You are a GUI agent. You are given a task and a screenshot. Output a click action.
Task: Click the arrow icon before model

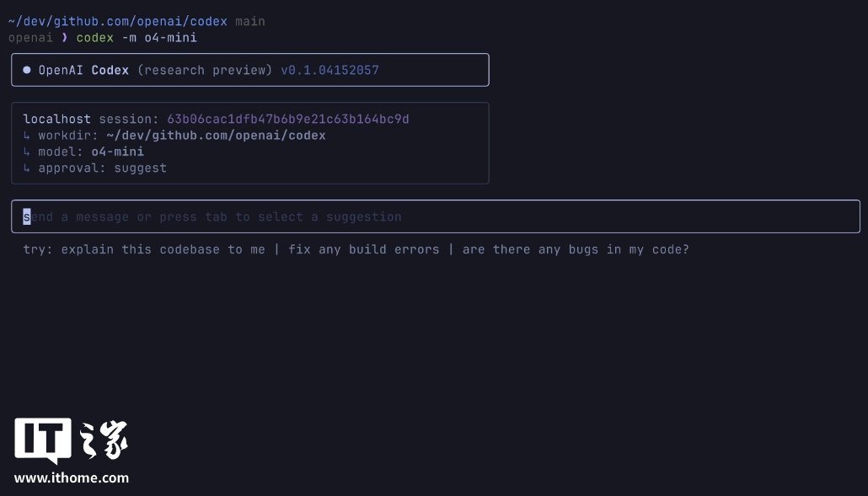coord(27,152)
